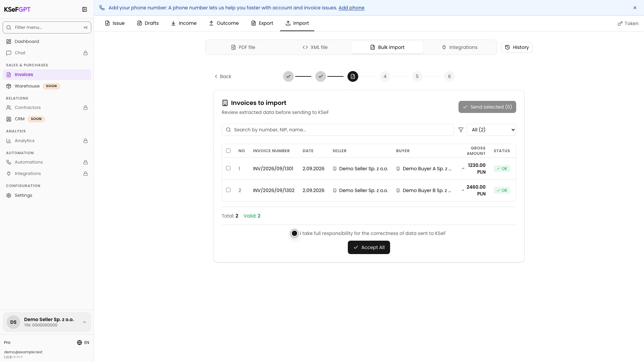Screen dimensions: 644x362
Task: Dismiss the phone number banner
Action: pos(635,8)
